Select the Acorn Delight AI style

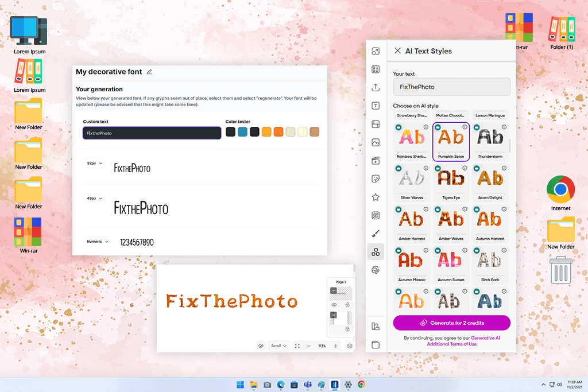tap(490, 183)
